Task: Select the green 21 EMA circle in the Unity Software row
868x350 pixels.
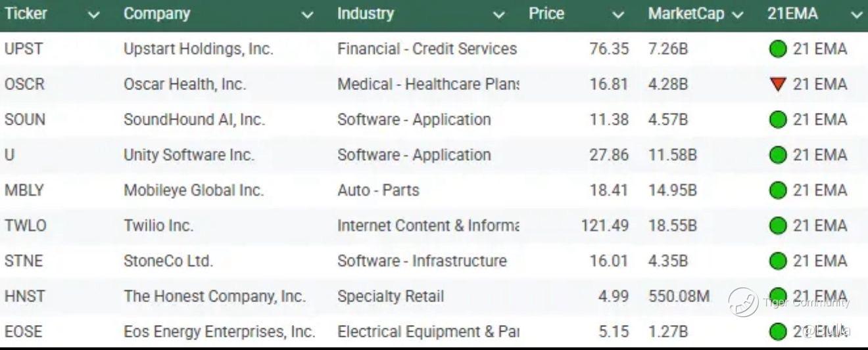Action: pos(778,156)
